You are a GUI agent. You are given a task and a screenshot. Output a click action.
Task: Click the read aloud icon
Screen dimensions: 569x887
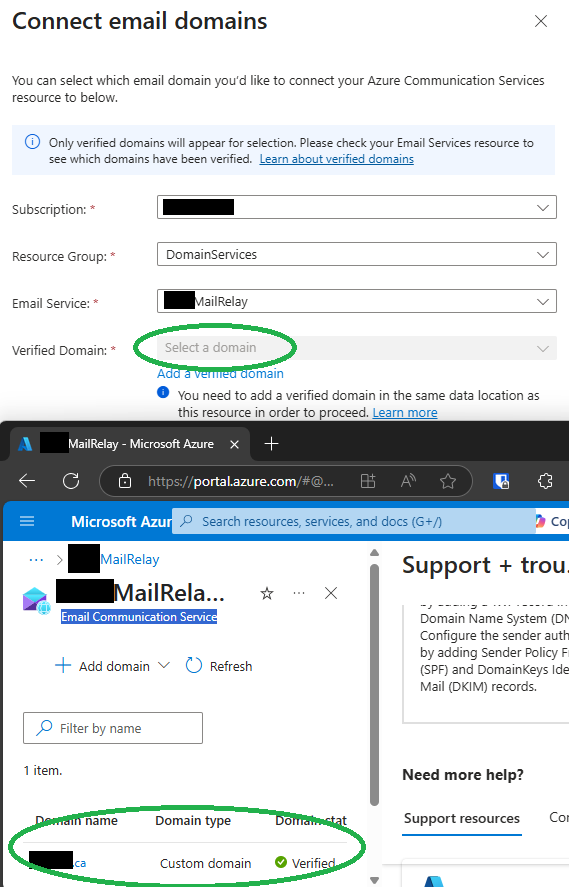tap(408, 481)
